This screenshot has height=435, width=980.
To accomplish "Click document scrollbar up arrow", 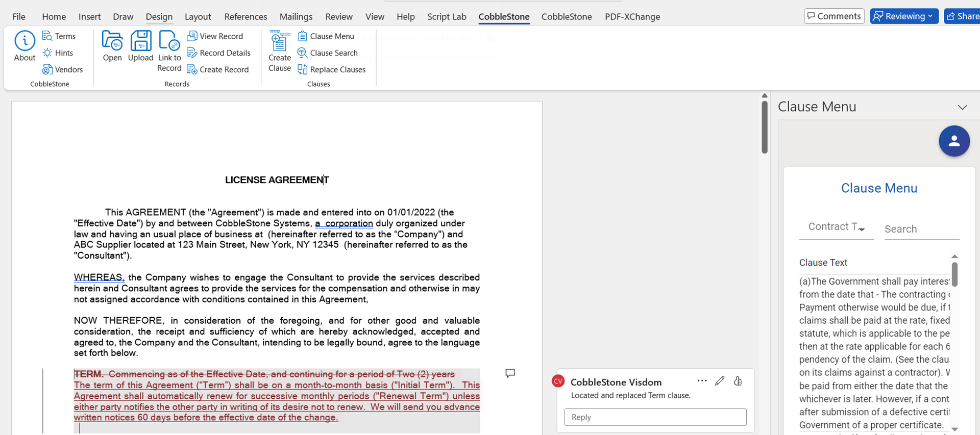I will tap(764, 95).
